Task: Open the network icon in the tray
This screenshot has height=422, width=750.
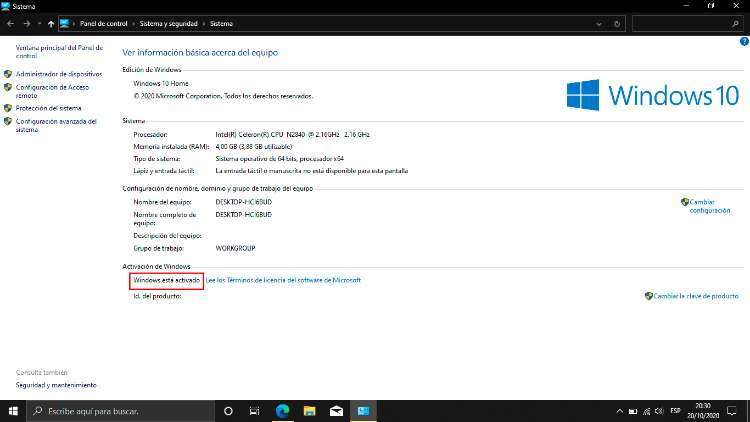Action: 646,411
